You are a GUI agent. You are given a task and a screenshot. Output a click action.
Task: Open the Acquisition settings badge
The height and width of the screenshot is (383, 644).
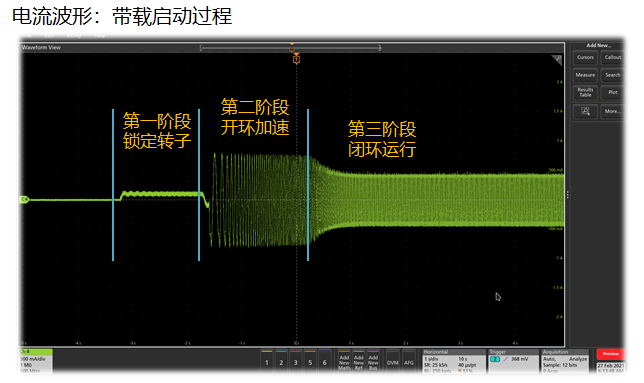pos(565,361)
